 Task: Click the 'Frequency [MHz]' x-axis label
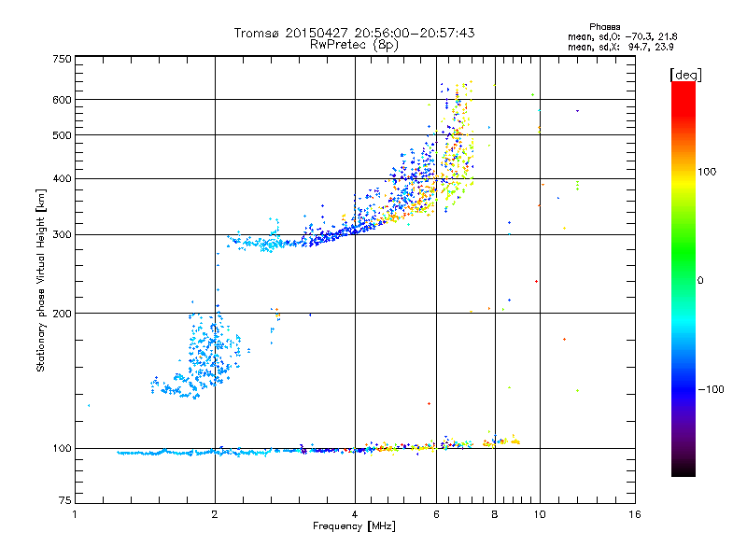(354, 526)
